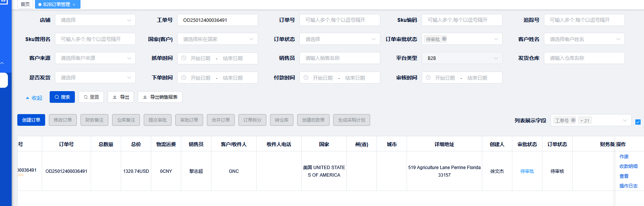Open the 店铺 dropdown
This screenshot has height=206, width=644.
(95, 20)
